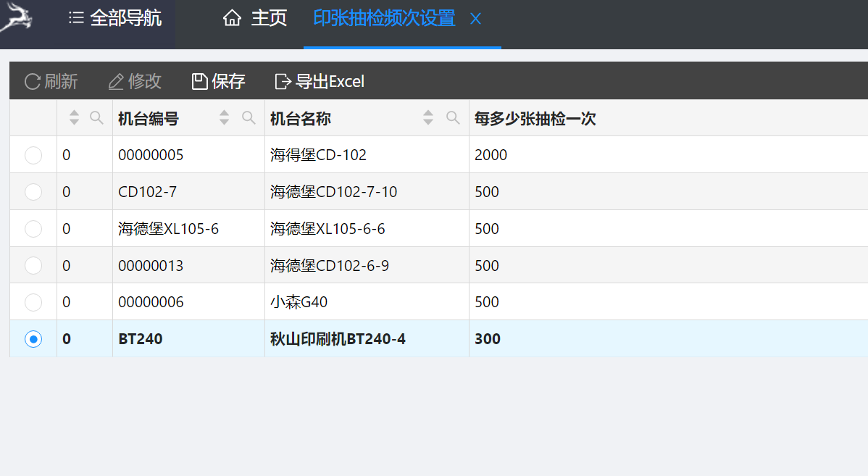Switch to the 印张抽检频次设置 tab
868x476 pixels.
(x=384, y=18)
